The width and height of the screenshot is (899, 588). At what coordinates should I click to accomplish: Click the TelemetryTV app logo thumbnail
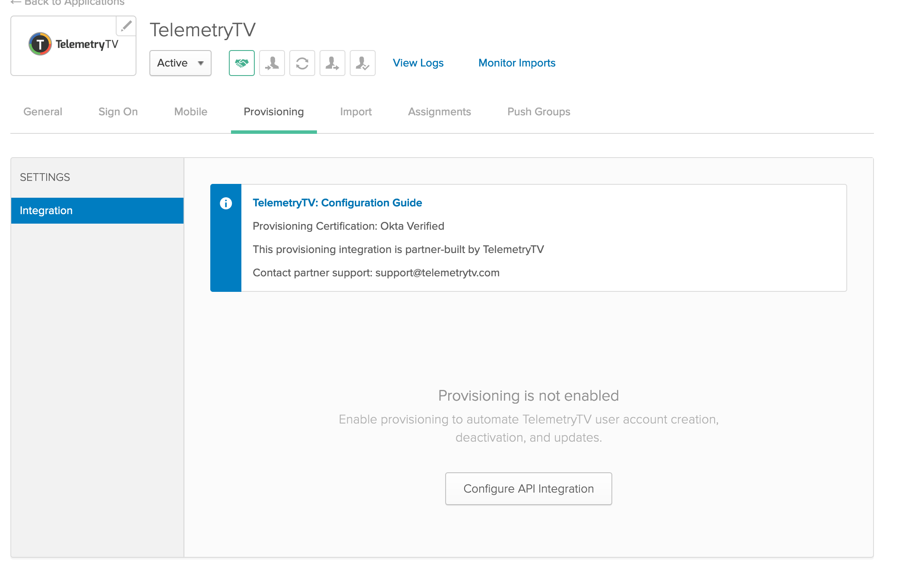[x=73, y=45]
